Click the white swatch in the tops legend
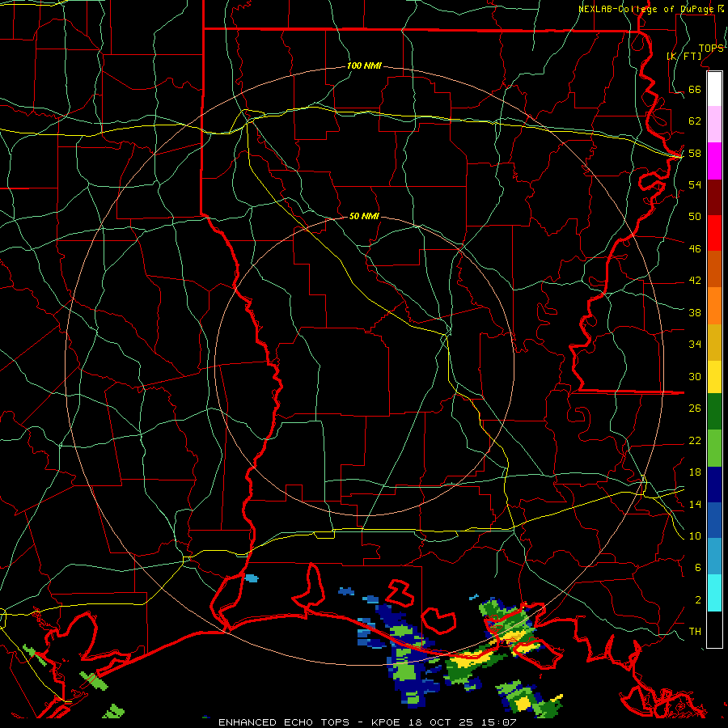The height and width of the screenshot is (728, 728). click(714, 89)
